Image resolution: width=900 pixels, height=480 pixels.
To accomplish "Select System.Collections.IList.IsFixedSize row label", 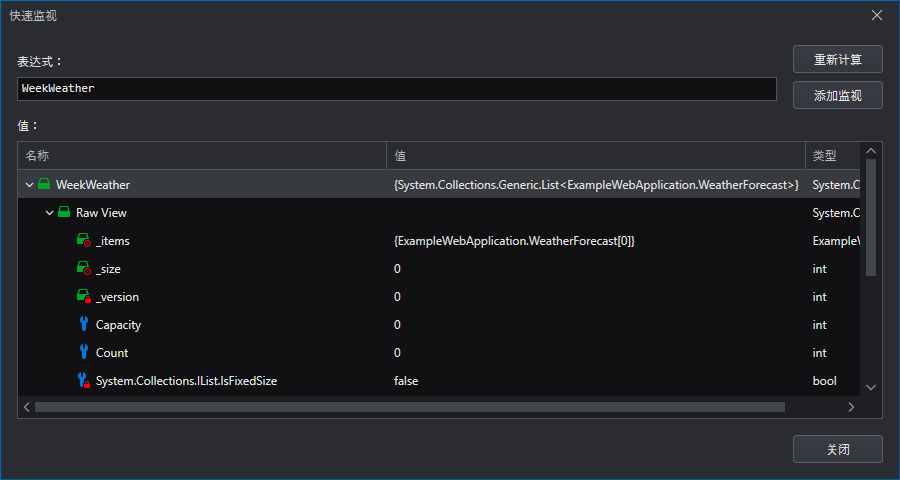I will 187,381.
